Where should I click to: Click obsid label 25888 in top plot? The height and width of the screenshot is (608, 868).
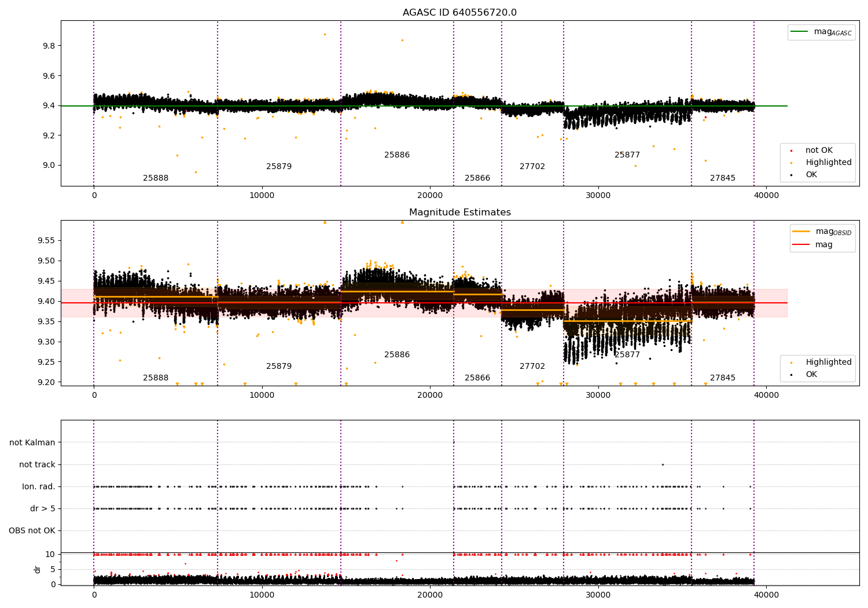point(156,178)
